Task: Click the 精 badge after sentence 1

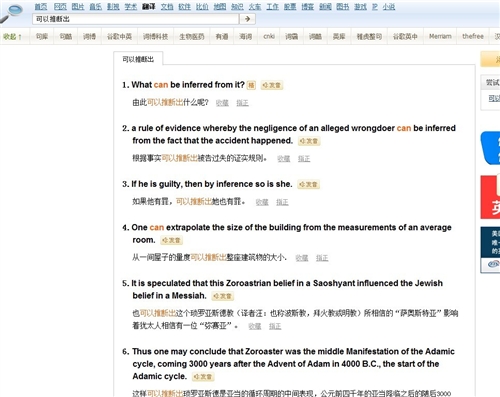Action: tap(251, 85)
